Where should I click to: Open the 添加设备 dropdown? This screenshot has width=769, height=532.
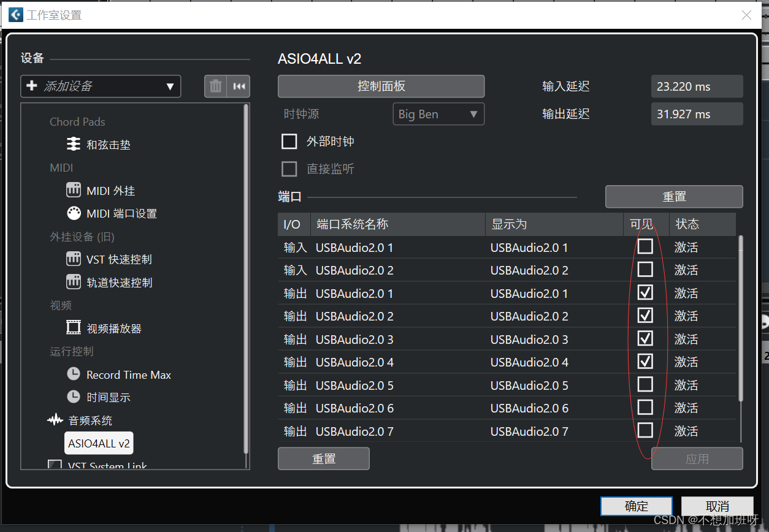click(x=101, y=86)
